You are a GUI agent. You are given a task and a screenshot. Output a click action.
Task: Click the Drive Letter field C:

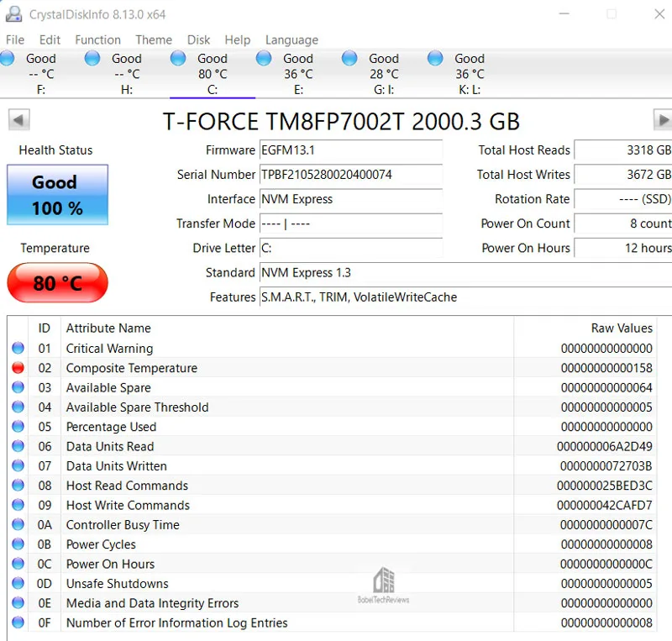(x=351, y=249)
